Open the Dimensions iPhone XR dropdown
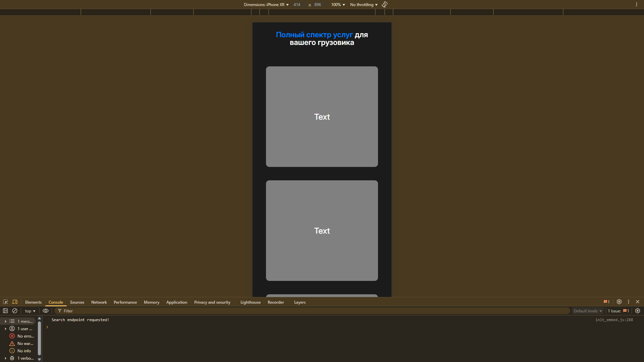The width and height of the screenshot is (644, 362). pyautogui.click(x=266, y=5)
